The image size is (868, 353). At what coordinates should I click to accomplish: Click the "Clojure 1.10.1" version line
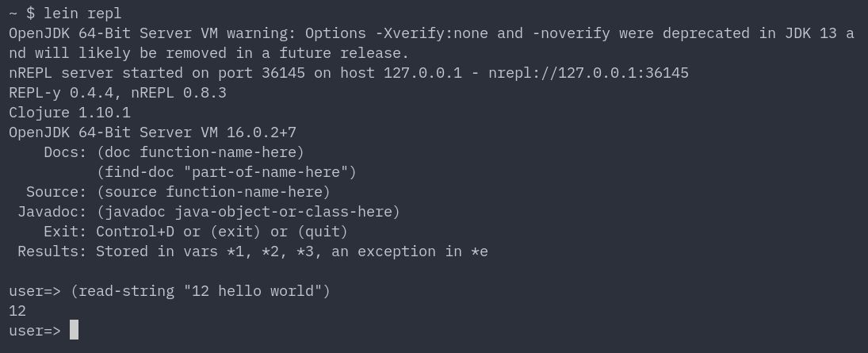tap(70, 113)
